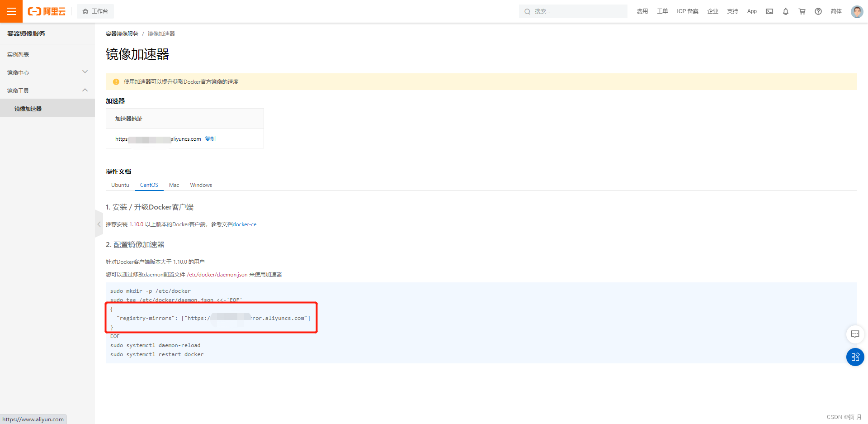Click the Aliyun logo
The image size is (868, 424).
(47, 11)
